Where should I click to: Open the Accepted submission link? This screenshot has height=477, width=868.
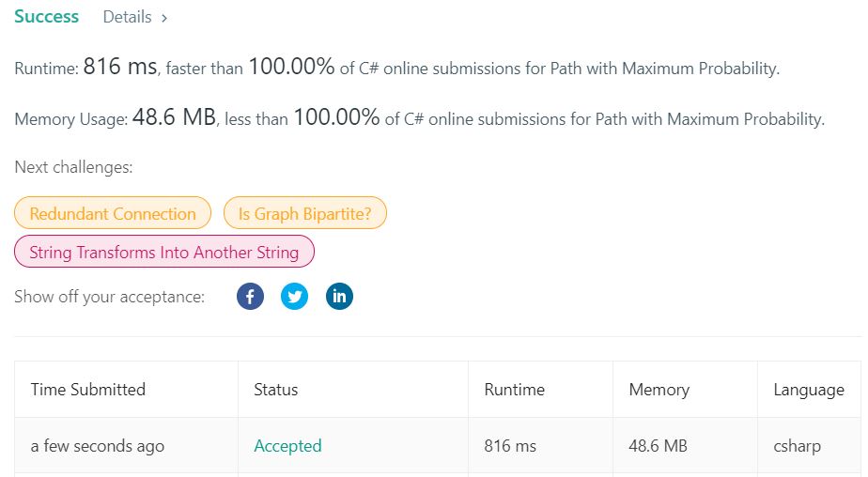(287, 446)
